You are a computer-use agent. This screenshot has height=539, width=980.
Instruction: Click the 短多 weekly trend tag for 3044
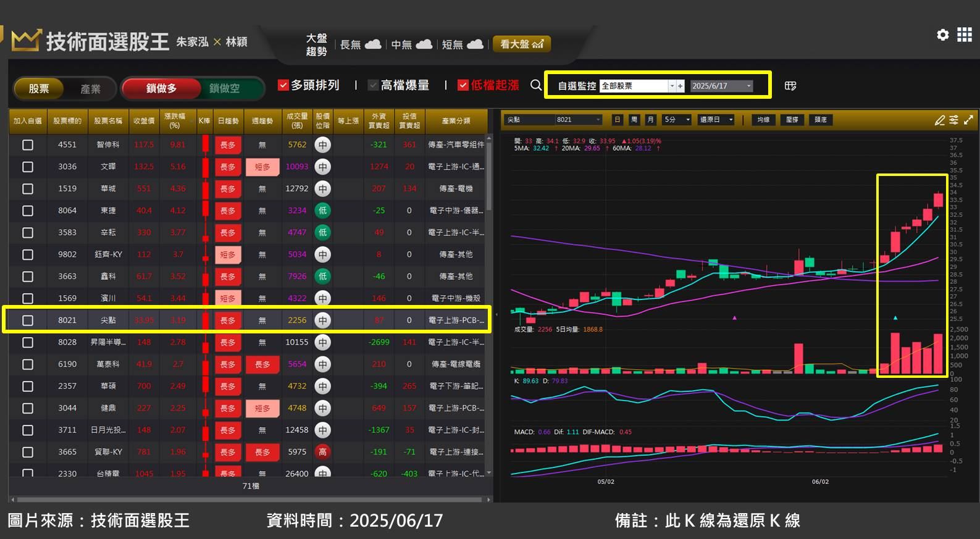[262, 408]
